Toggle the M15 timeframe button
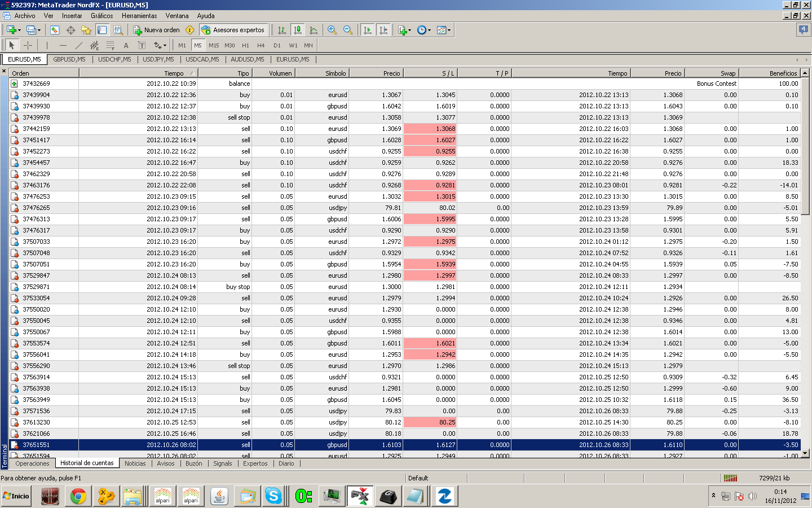812x508 pixels. pyautogui.click(x=214, y=45)
